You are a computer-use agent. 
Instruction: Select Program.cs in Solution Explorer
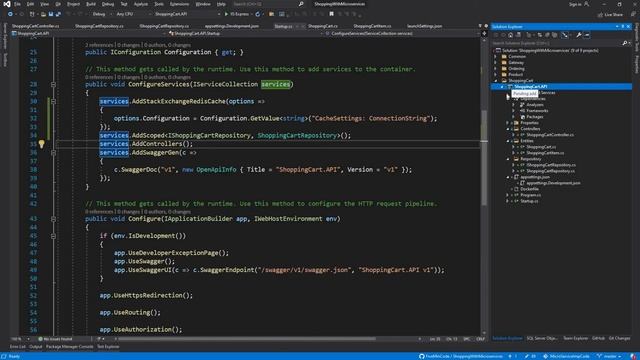531,195
